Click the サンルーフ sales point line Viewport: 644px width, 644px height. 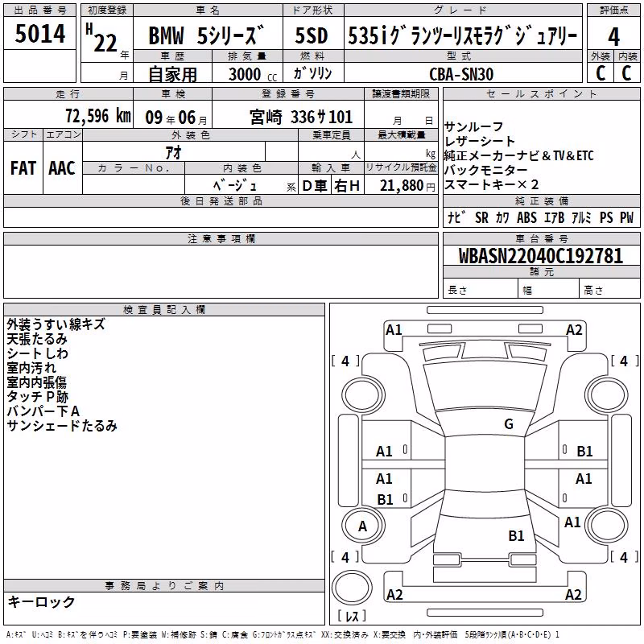tap(473, 126)
